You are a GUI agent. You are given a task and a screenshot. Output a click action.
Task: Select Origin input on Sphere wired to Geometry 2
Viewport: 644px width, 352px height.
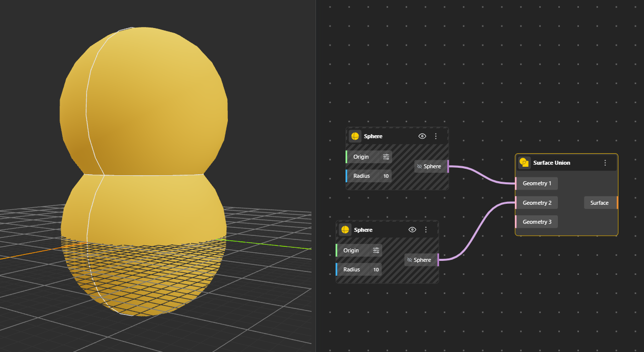359,250
